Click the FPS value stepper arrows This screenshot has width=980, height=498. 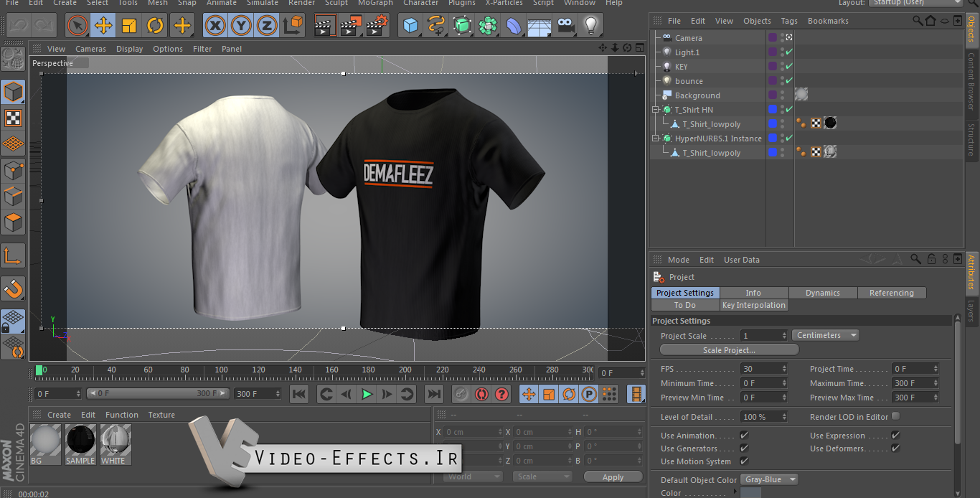click(784, 369)
